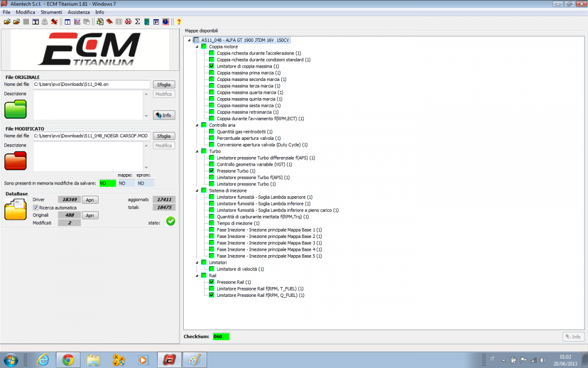Click the green checkmark stato icon
Viewport: 588px width, 368px height.
click(x=170, y=221)
